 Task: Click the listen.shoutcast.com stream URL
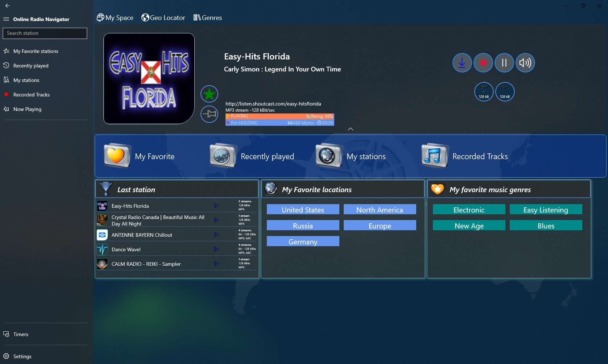[x=273, y=104]
